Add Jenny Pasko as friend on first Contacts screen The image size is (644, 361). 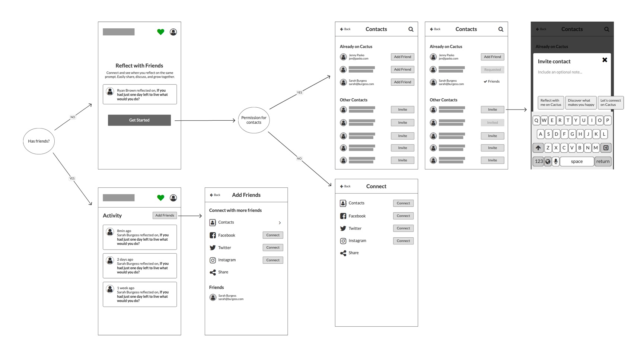tap(402, 57)
